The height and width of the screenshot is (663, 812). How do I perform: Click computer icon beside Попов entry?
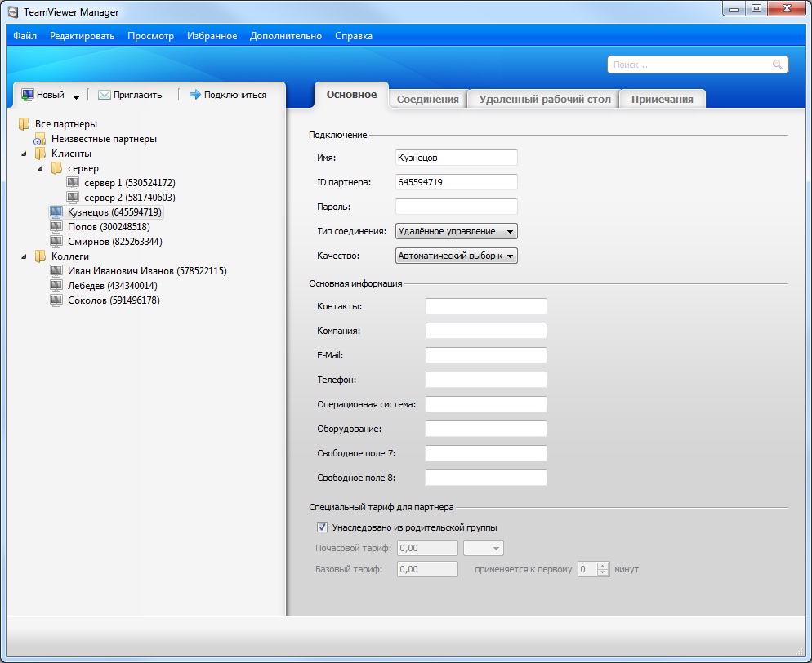56,227
